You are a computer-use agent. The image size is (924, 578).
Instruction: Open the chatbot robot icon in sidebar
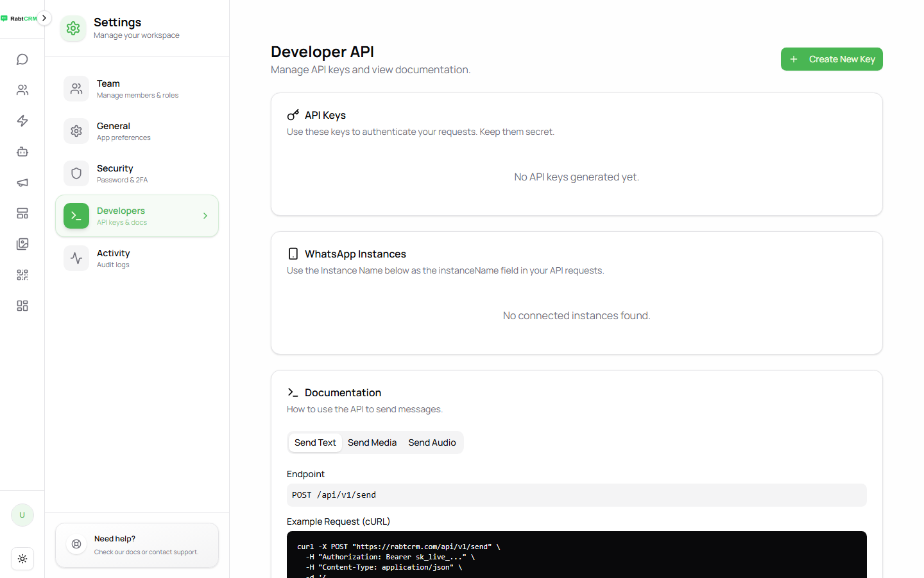pyautogui.click(x=22, y=152)
